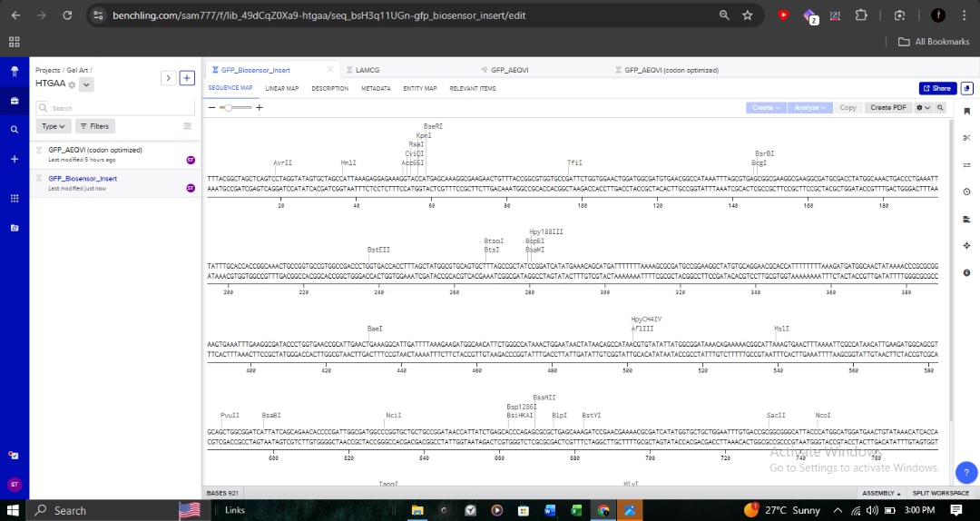Open the scissors digests panel icon

(967, 138)
